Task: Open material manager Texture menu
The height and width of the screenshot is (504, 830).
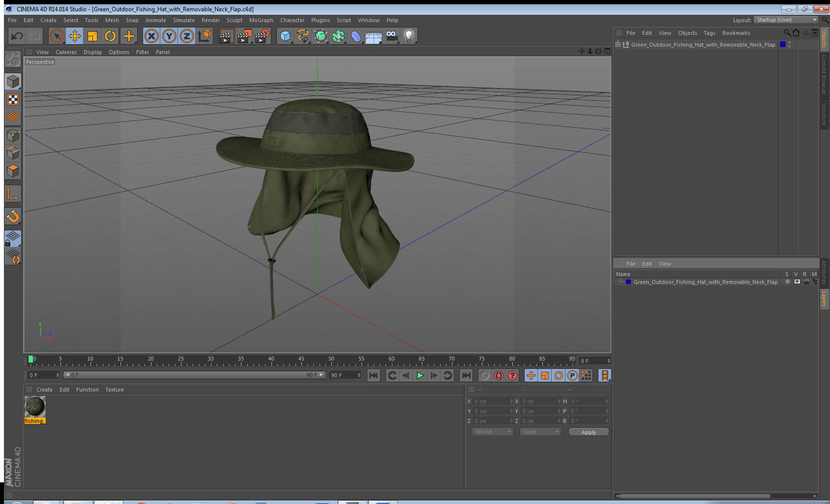Action: (115, 390)
